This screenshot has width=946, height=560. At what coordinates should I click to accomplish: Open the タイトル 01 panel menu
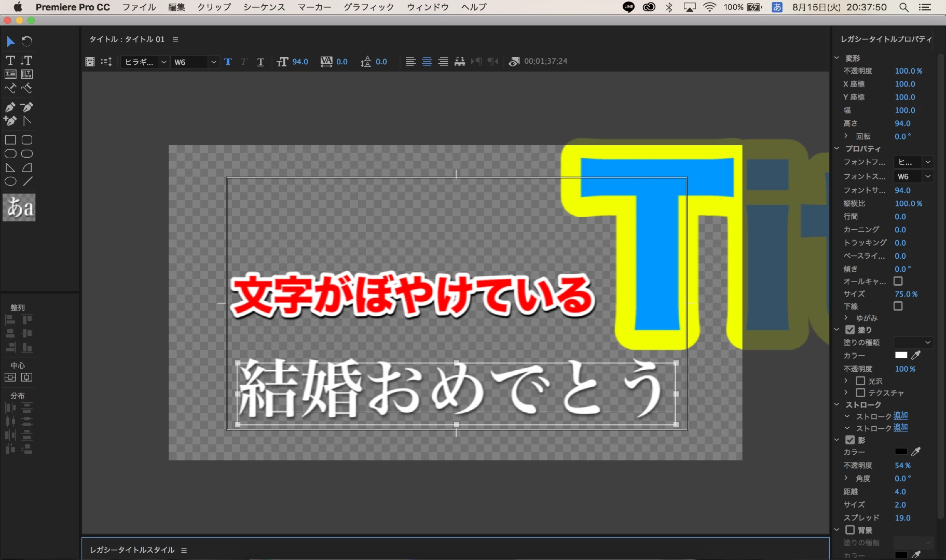tap(175, 39)
